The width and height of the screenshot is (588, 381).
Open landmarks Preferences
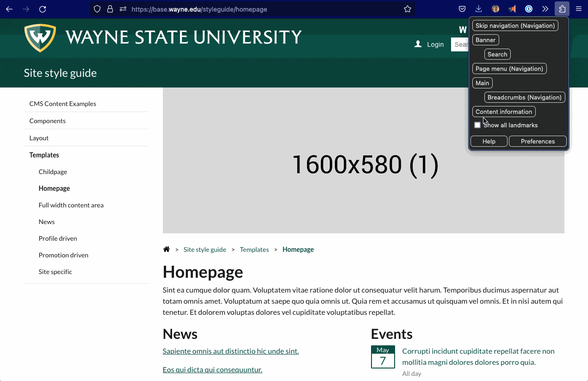tap(538, 141)
